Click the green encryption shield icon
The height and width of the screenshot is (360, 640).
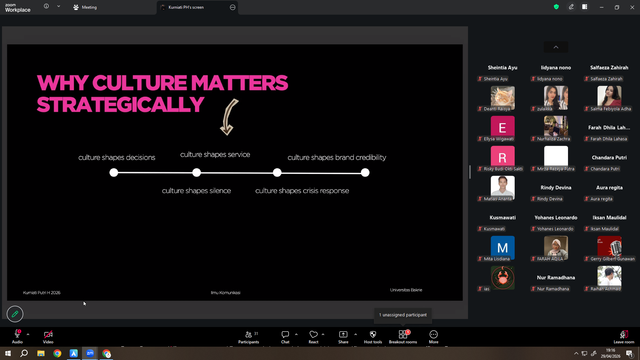(x=556, y=7)
